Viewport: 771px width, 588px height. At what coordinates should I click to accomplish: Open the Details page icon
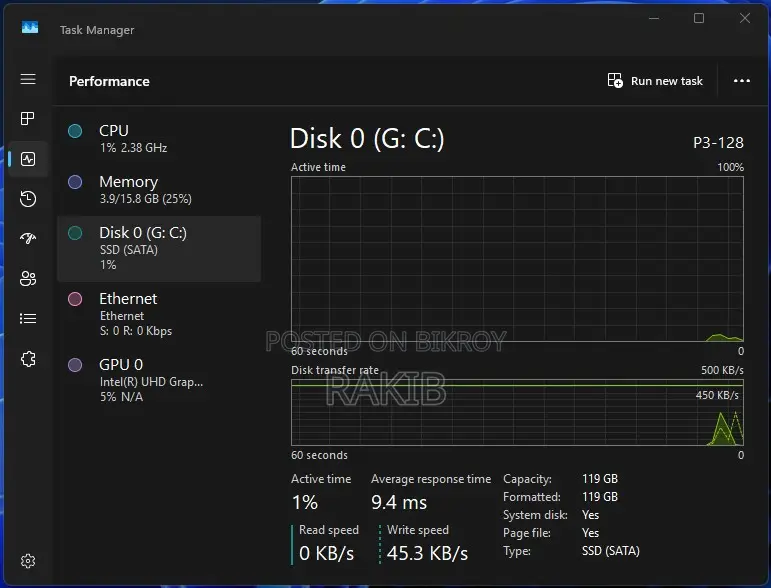[x=28, y=319]
